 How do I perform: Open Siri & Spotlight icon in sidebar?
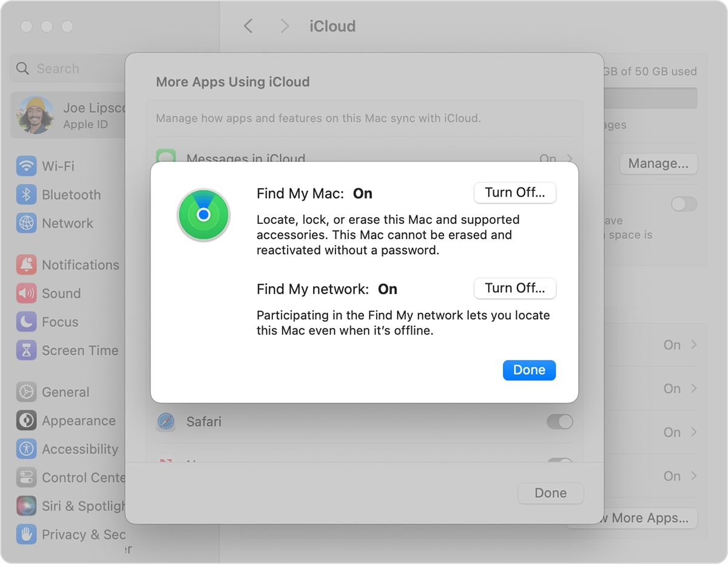[x=26, y=506]
